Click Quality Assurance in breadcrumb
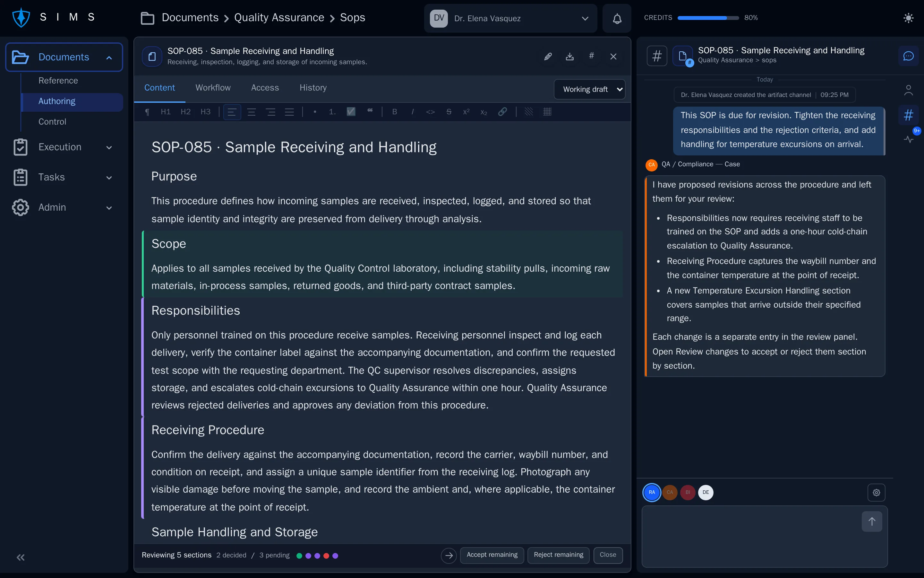Screen dimensions: 924x578 [279, 18]
